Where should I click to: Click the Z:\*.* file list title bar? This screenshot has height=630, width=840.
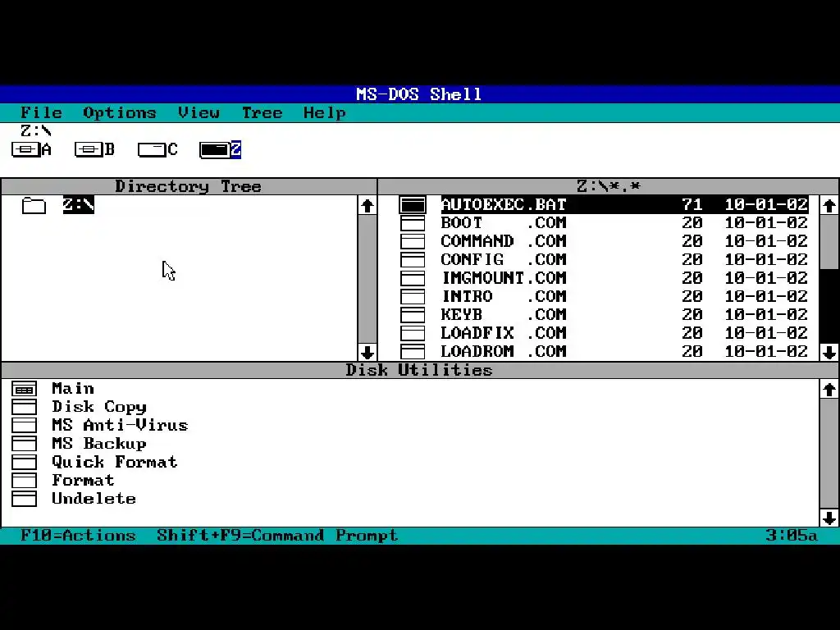609,186
